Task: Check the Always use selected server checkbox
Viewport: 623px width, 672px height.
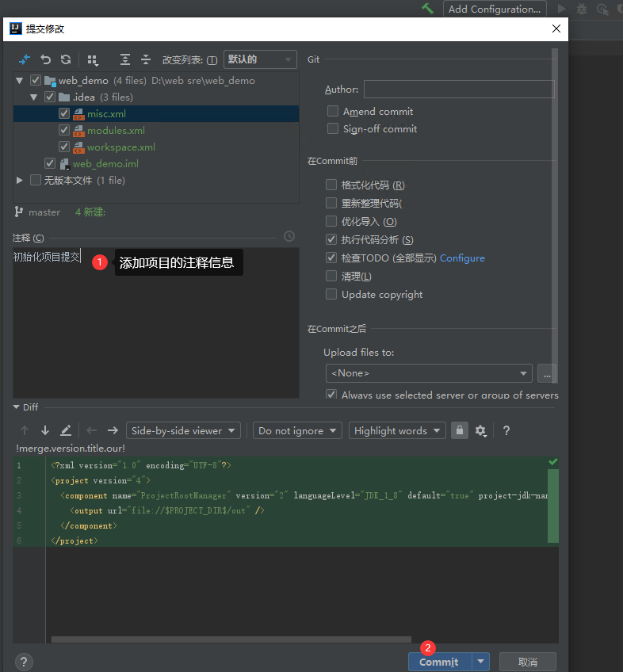Action: coord(331,395)
